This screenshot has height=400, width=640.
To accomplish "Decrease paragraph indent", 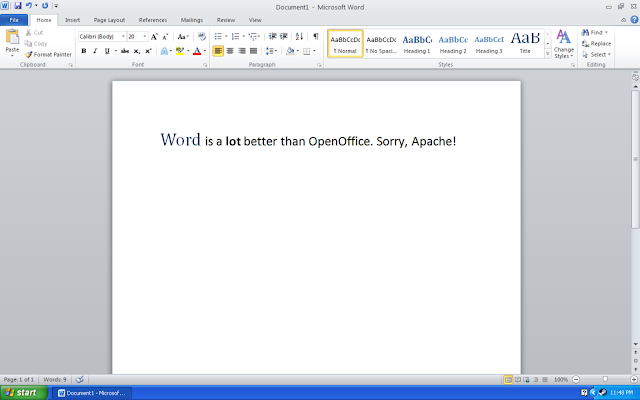I will tap(273, 36).
